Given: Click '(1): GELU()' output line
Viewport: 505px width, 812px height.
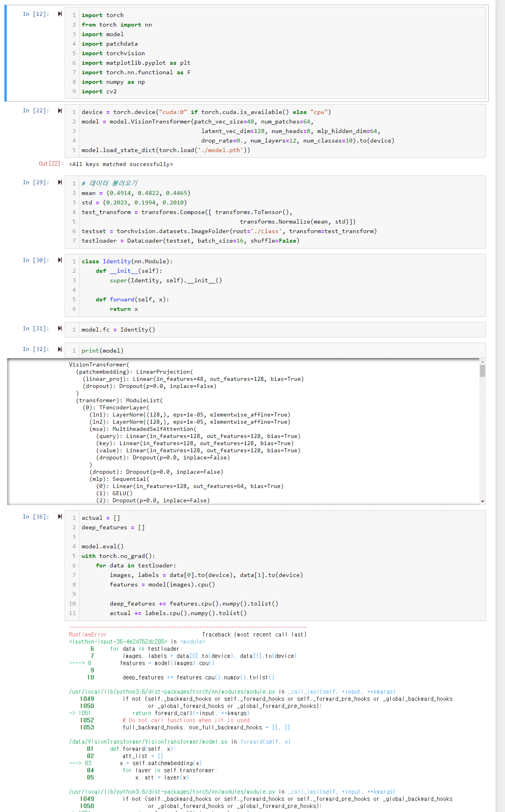Looking at the screenshot, I should 114,493.
